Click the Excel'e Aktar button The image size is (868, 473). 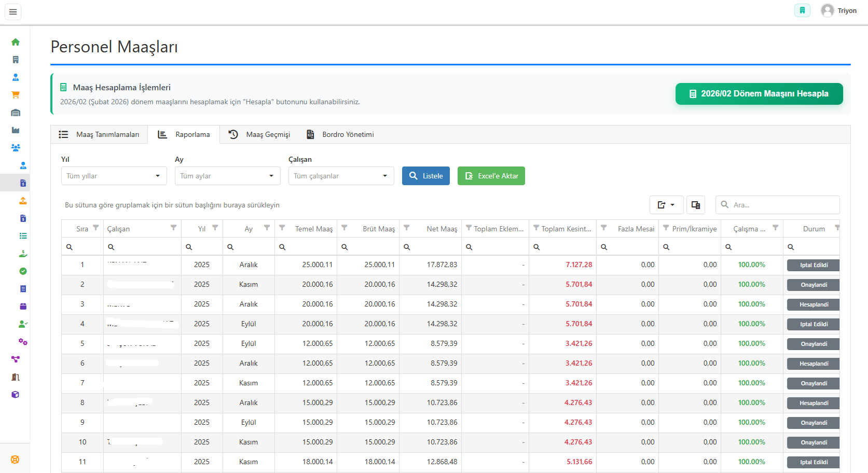tap(491, 176)
